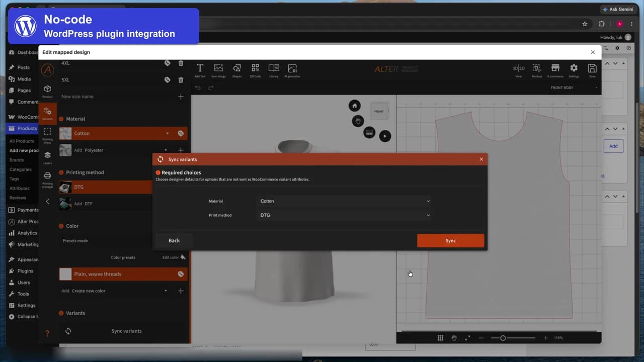The width and height of the screenshot is (644, 362).
Task: Select the Cotton material thumbnail
Action: pos(65,133)
